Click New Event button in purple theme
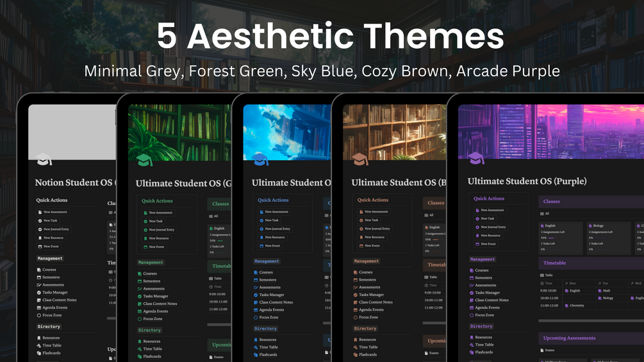Viewport: 644px width, 362px height. pos(486,244)
